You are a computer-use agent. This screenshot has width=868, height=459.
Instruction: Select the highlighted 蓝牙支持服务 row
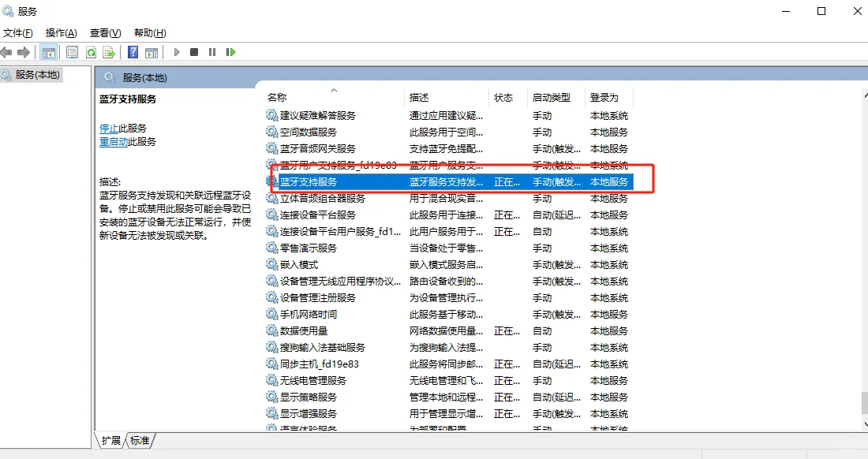point(449,181)
